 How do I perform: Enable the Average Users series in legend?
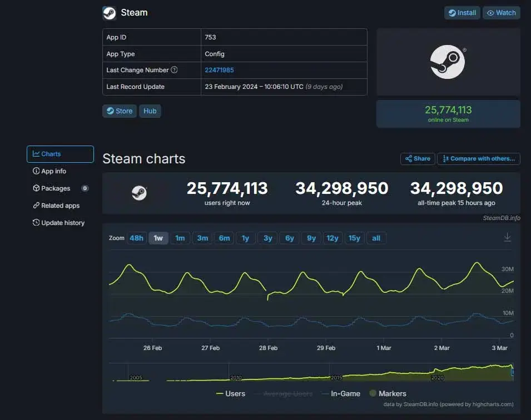click(x=283, y=393)
